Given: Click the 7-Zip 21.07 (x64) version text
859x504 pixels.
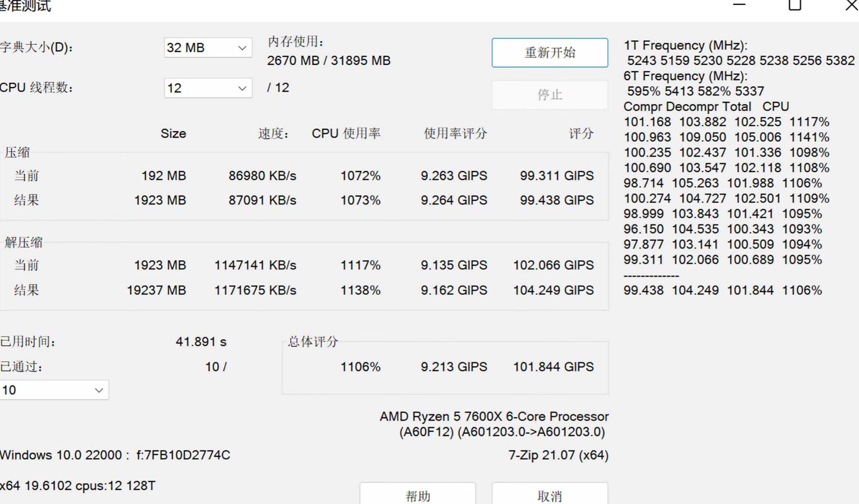Looking at the screenshot, I should point(558,455).
